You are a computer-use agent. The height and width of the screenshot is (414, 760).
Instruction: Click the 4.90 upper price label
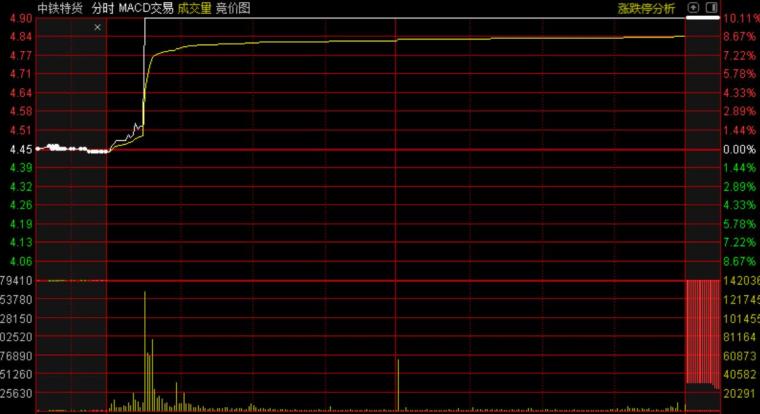(21, 18)
